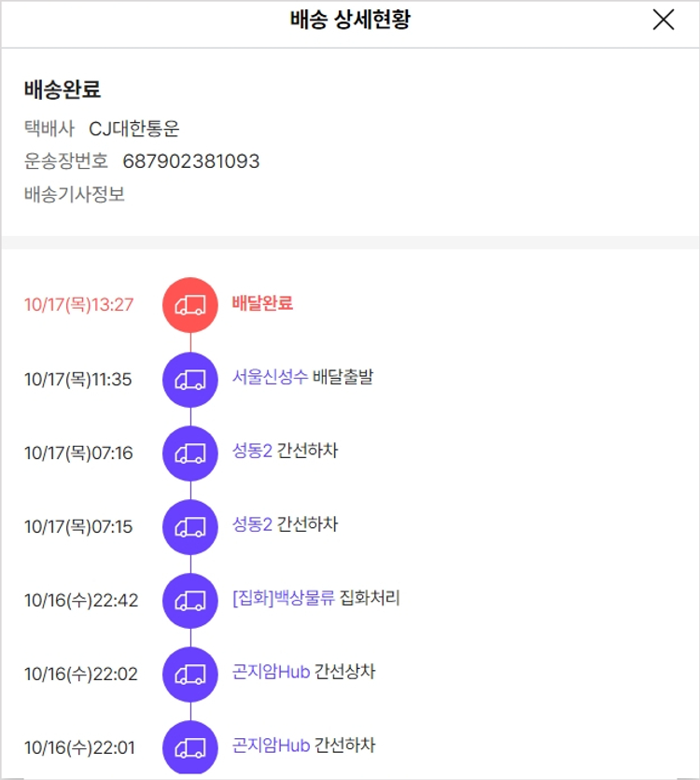Image resolution: width=700 pixels, height=780 pixels.
Task: Click the red 배달완료 truck icon
Action: point(190,305)
